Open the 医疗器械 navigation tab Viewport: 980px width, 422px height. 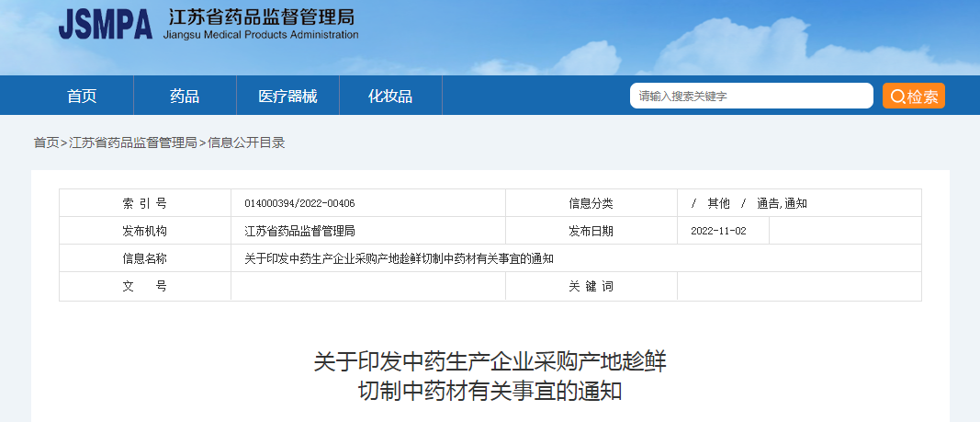click(287, 96)
